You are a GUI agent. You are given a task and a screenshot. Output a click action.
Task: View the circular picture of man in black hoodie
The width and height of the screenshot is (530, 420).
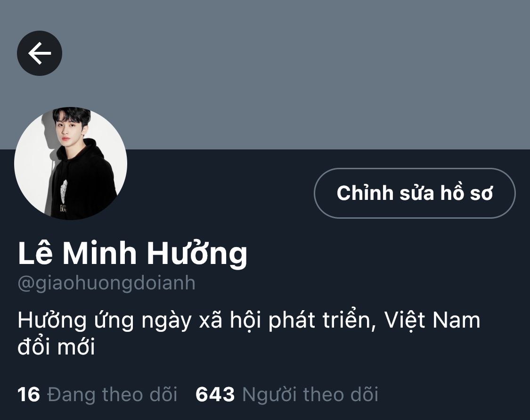tap(71, 164)
